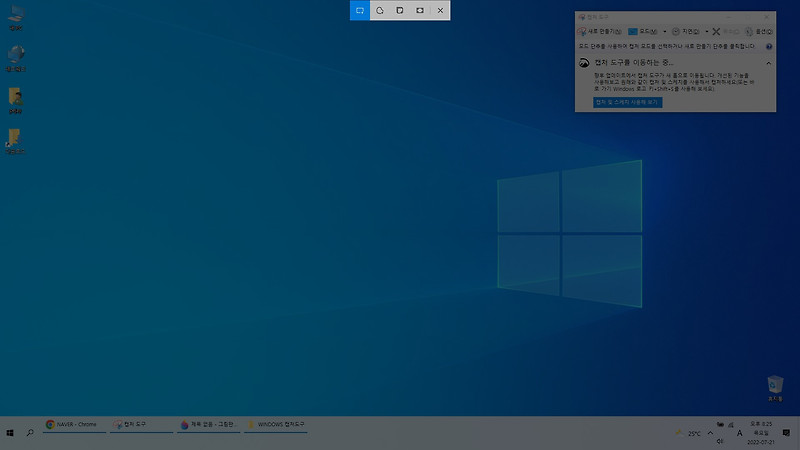This screenshot has height=450, width=800.
Task: Click the network tray icon
Action: coord(731,424)
